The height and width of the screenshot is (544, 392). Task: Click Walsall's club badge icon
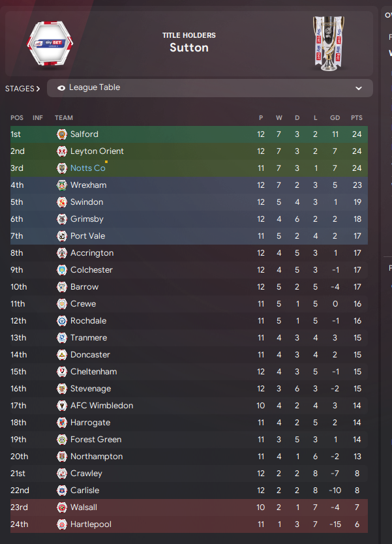(x=62, y=507)
